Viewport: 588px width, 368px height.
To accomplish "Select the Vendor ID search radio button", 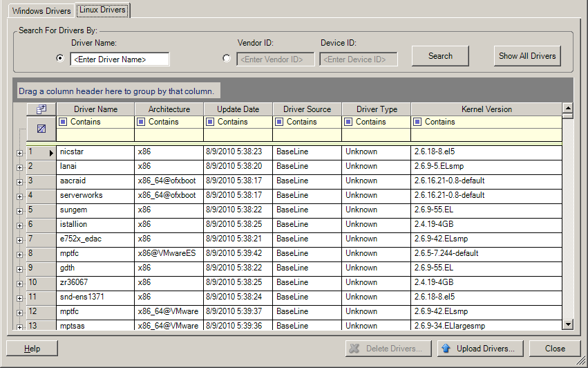I will click(x=227, y=59).
